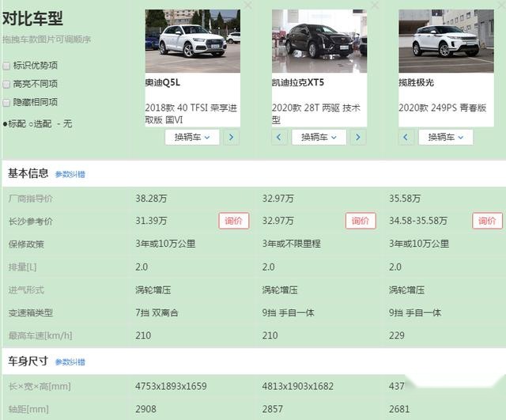
Task: Click 询价 for the 31.39万 price
Action: [x=234, y=221]
